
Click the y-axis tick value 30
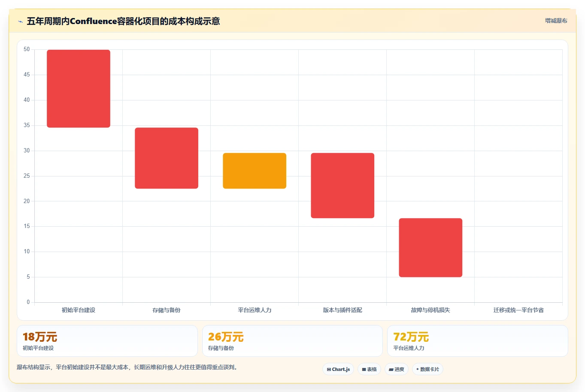[27, 151]
